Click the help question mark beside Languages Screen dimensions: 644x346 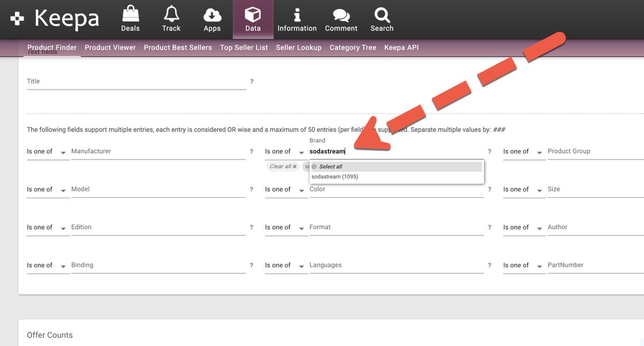489,265
